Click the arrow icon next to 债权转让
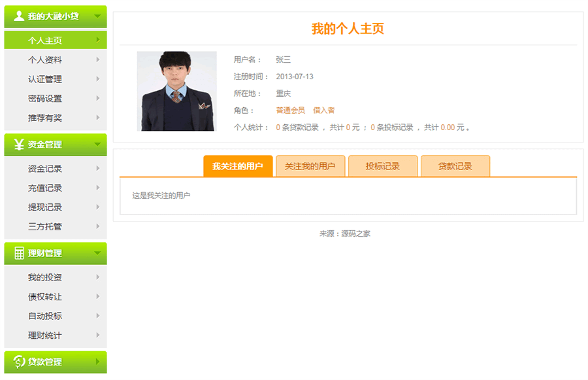 tap(99, 296)
